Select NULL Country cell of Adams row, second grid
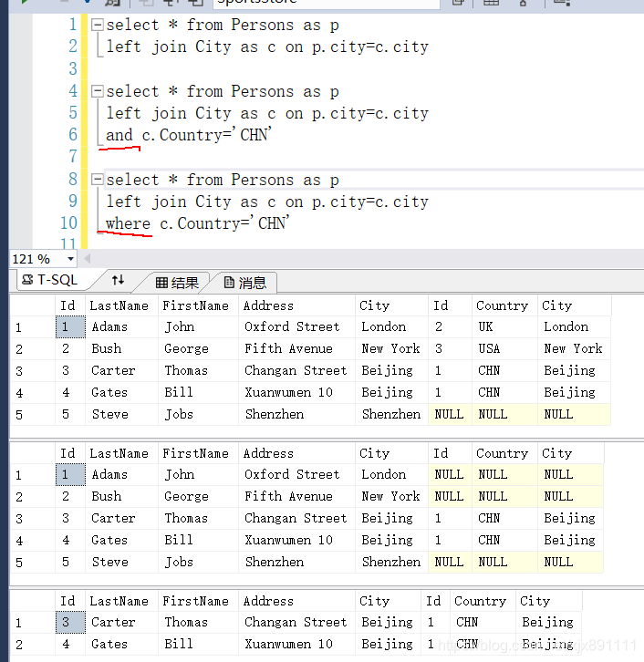The width and height of the screenshot is (644, 662). tap(504, 474)
